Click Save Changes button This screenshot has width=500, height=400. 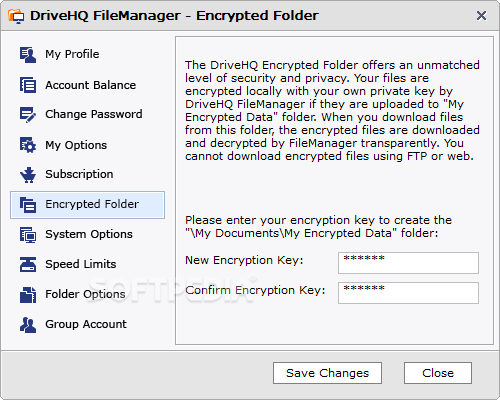click(x=327, y=373)
